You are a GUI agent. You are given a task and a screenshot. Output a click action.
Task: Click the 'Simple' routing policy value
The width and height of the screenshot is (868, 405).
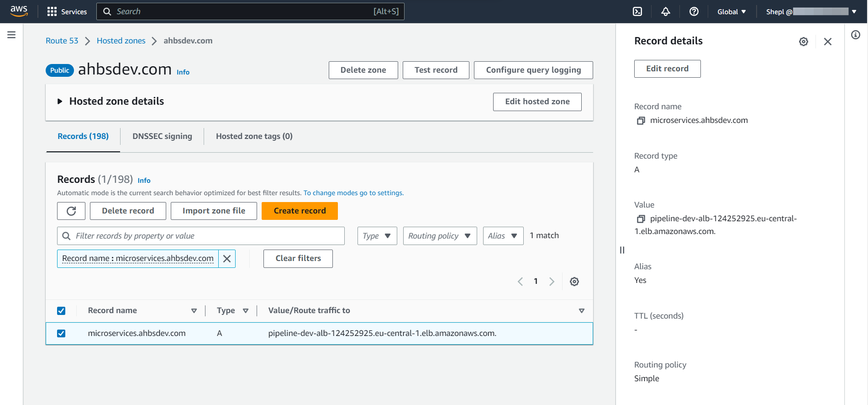click(x=647, y=379)
